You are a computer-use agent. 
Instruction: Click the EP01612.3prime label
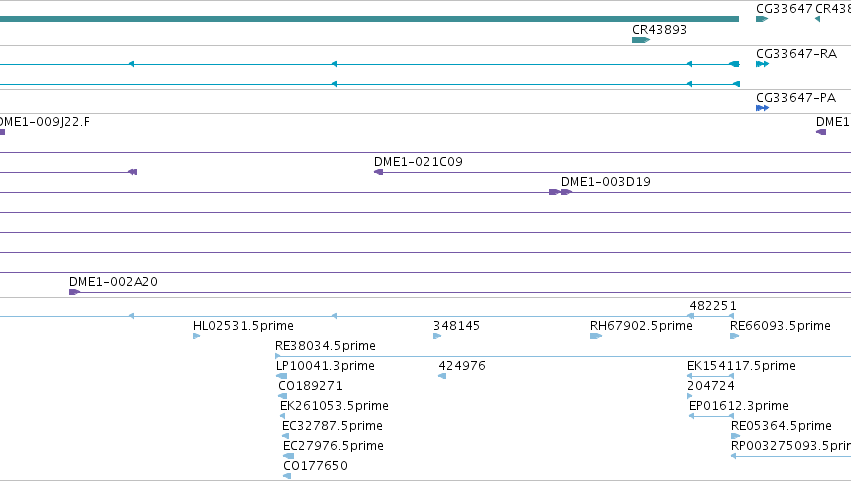coord(738,406)
